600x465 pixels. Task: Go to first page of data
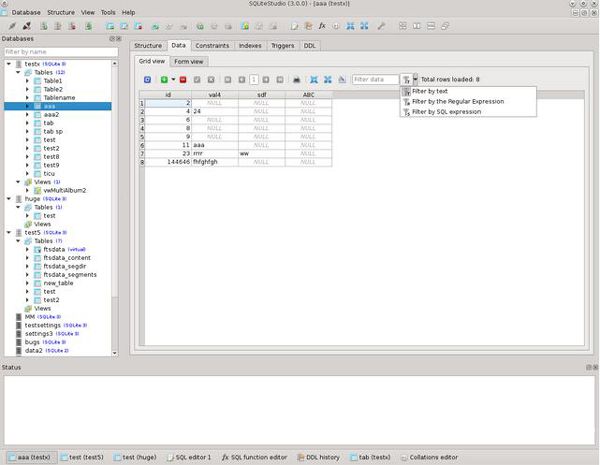click(228, 80)
